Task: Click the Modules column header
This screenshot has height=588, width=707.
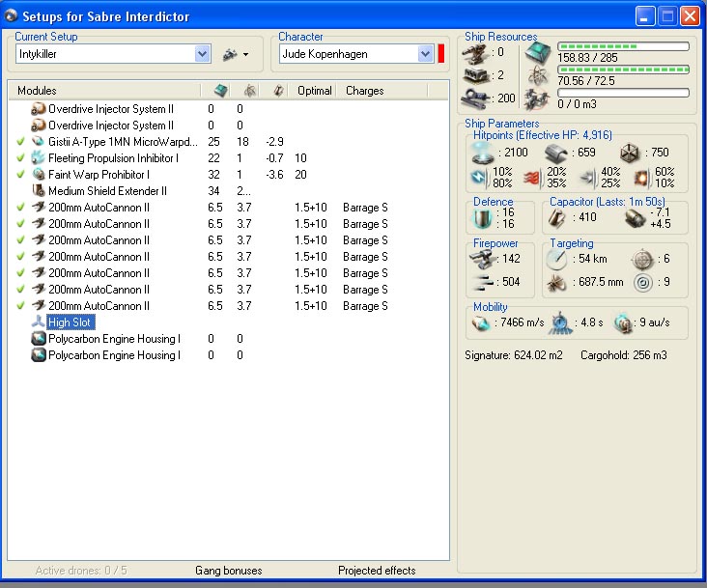Action: pyautogui.click(x=103, y=91)
